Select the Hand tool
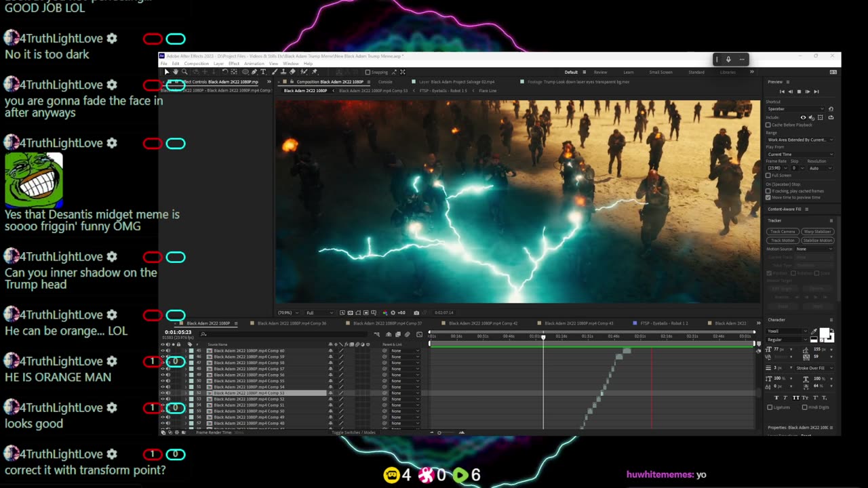This screenshot has height=488, width=868. click(176, 72)
